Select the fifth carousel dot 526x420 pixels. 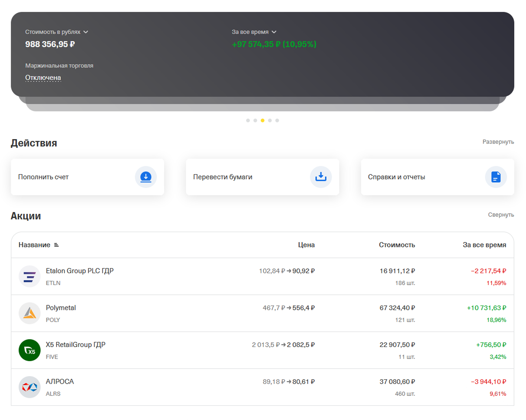[x=277, y=120]
